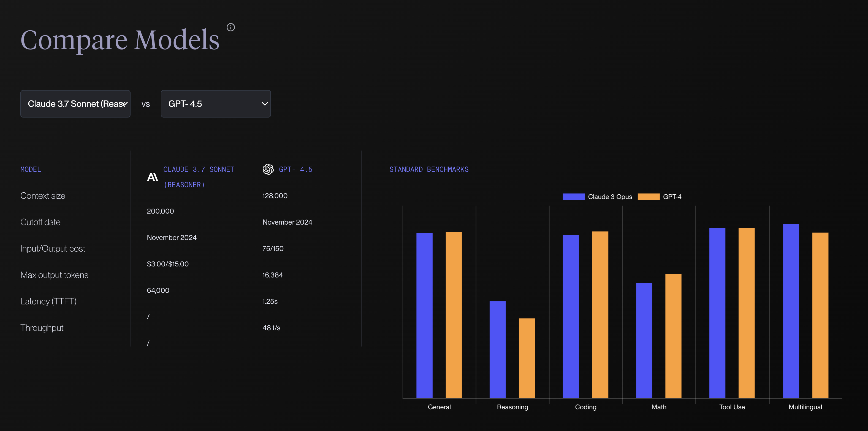Toggle Claude 3 Opus legend swatch
Screen dimensions: 868x431
[574, 197]
